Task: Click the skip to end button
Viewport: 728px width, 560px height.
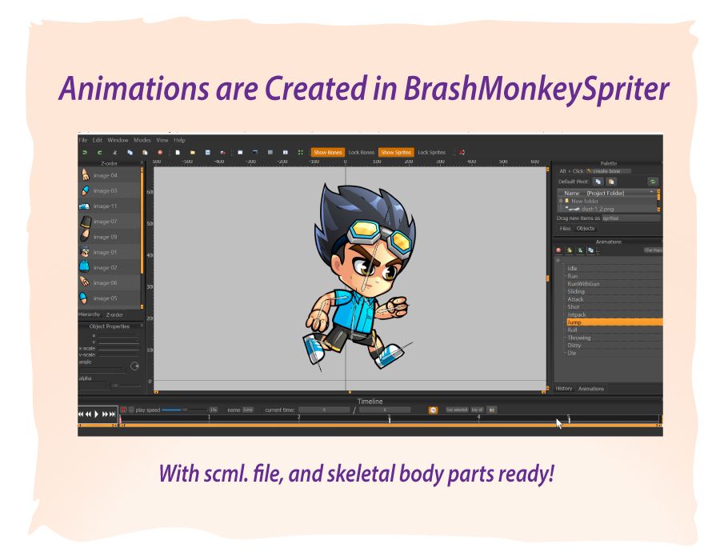Action: click(x=112, y=414)
